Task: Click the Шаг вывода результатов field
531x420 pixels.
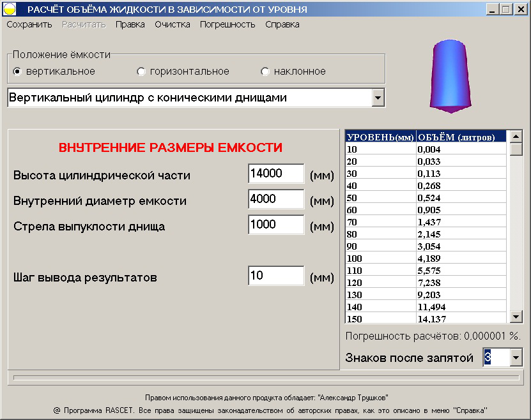Action: click(x=275, y=275)
